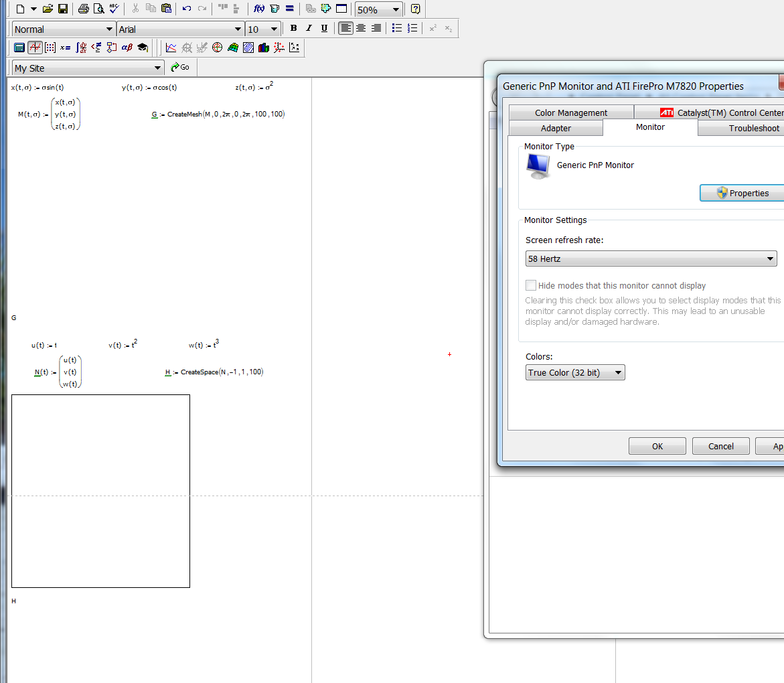Set paragraph alignment to right
784x683 pixels.
[x=376, y=28]
